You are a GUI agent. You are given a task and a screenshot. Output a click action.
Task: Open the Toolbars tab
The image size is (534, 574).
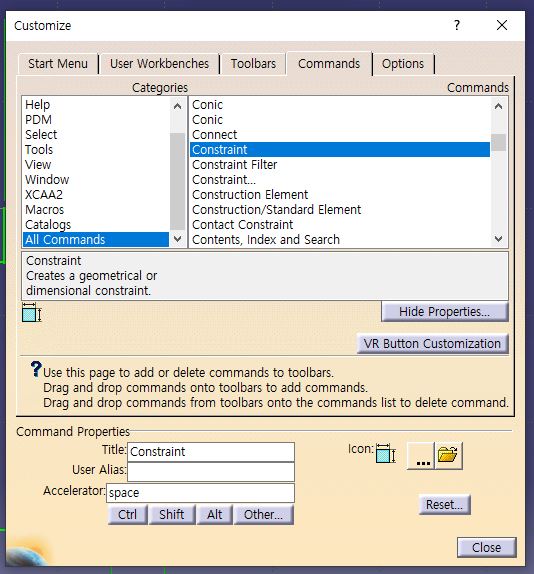(x=253, y=64)
